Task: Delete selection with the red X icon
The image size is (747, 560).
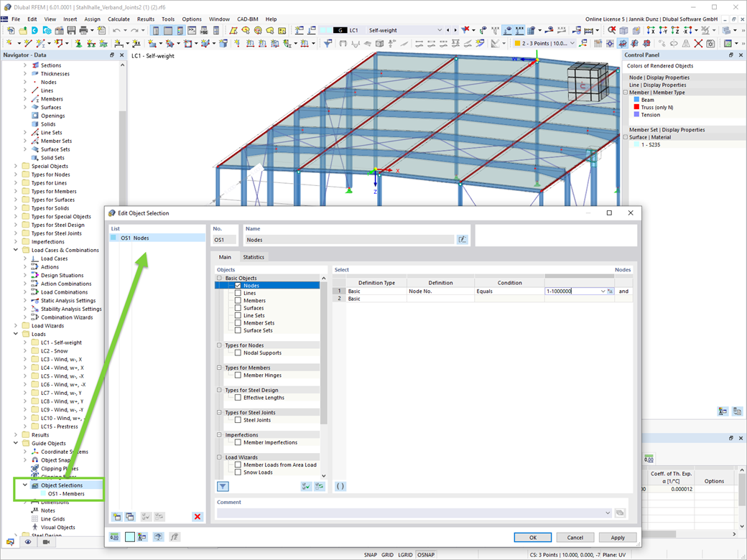Action: 196,516
